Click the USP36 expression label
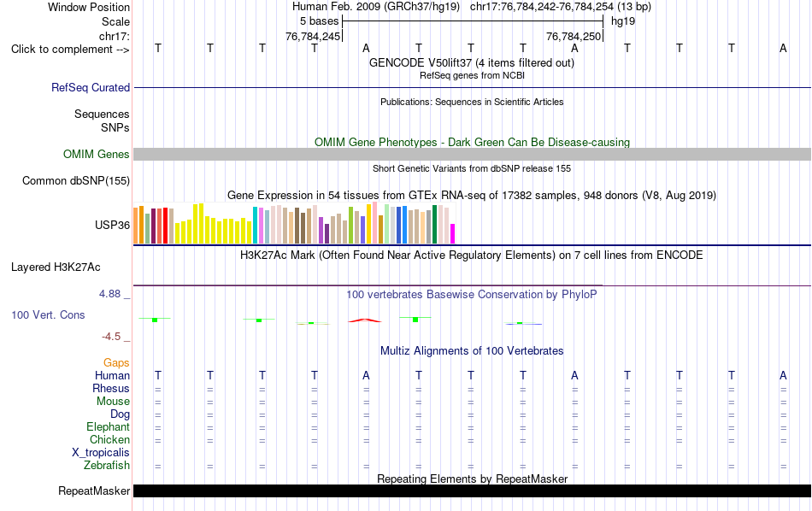Image resolution: width=812 pixels, height=511 pixels. (x=112, y=225)
